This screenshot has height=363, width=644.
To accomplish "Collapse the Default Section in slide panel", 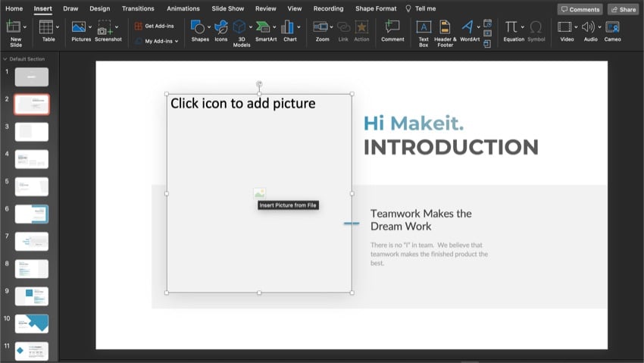I will (5, 58).
